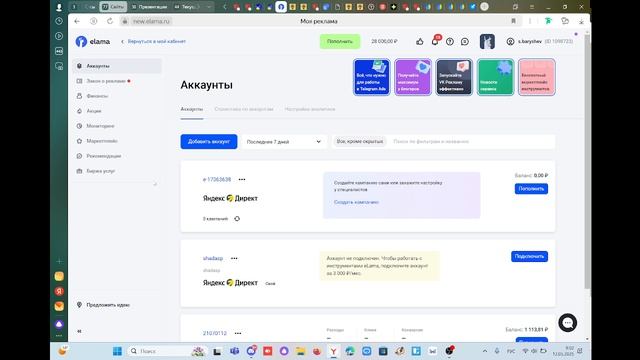The width and height of the screenshot is (640, 360).
Task: Open the VK Реклама promo banner
Action: click(454, 77)
